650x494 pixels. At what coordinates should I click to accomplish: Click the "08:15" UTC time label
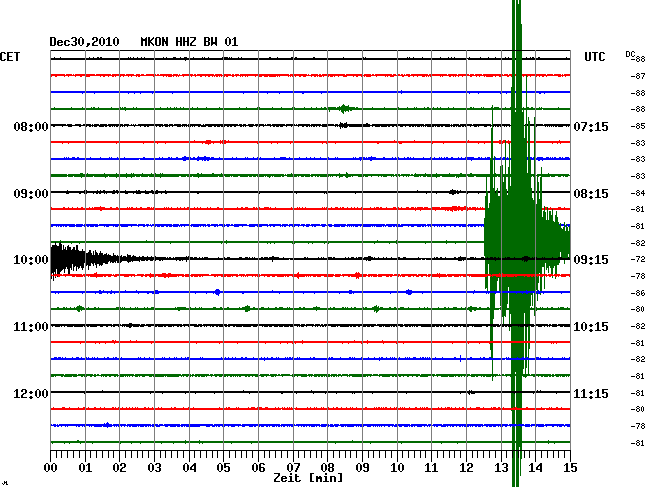591,194
